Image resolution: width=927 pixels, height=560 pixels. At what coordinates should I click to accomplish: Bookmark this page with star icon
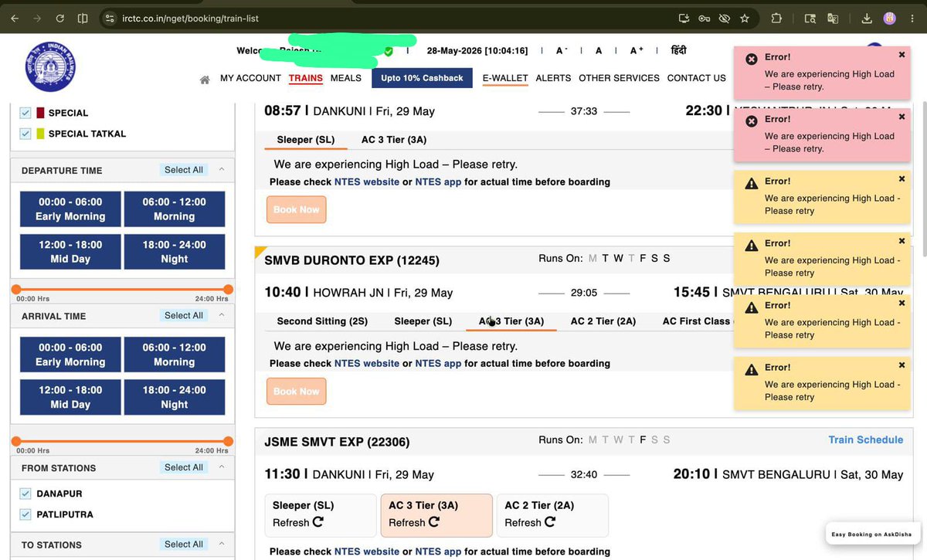coord(745,18)
